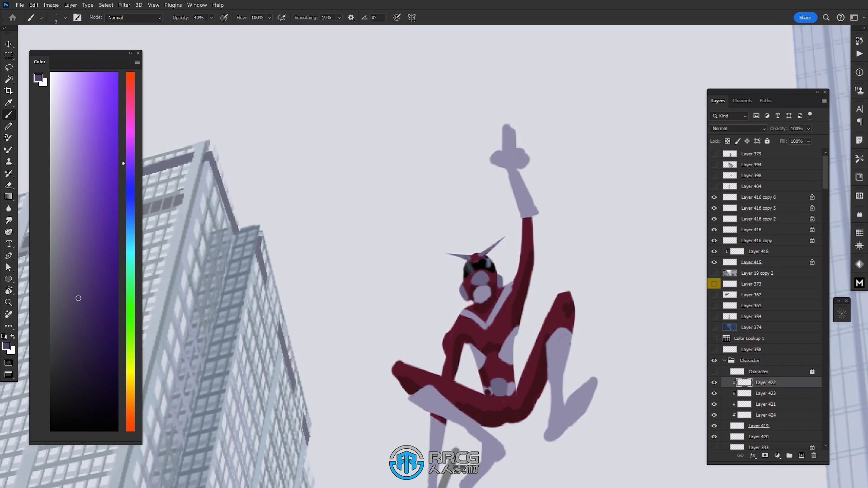Create a new layer
The image size is (868, 488).
[x=802, y=455]
